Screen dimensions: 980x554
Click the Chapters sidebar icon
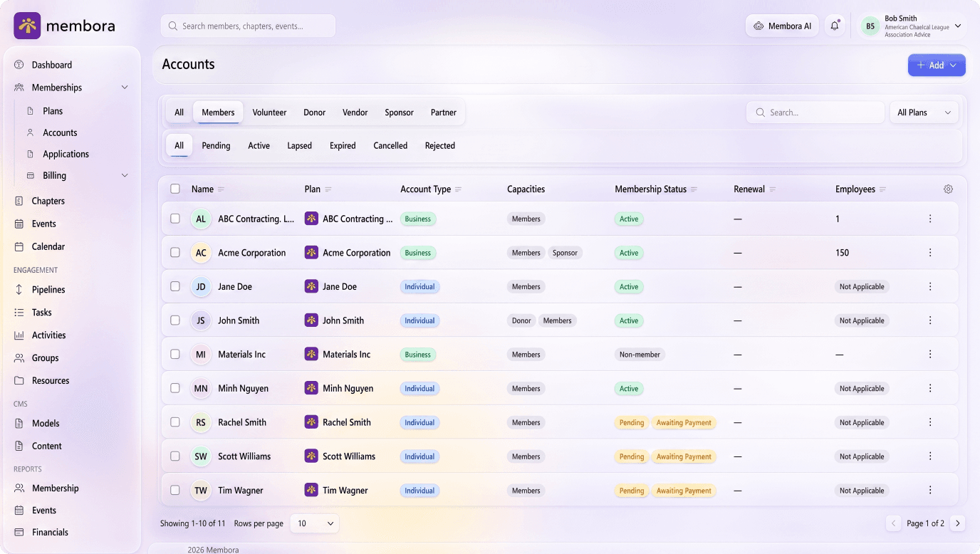pos(19,201)
